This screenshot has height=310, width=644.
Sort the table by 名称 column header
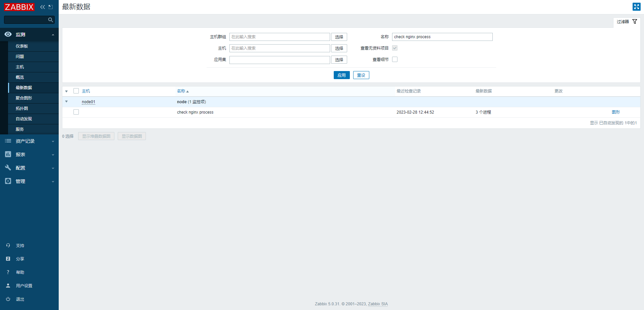[181, 91]
